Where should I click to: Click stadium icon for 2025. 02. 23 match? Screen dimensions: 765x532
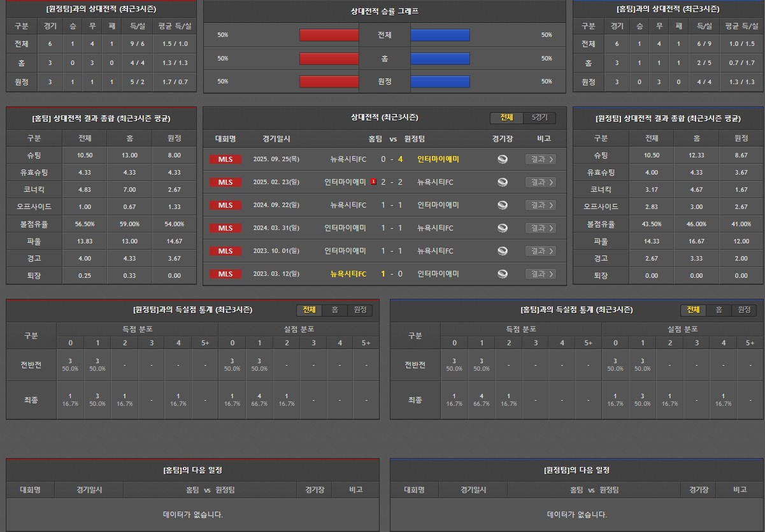pos(503,182)
